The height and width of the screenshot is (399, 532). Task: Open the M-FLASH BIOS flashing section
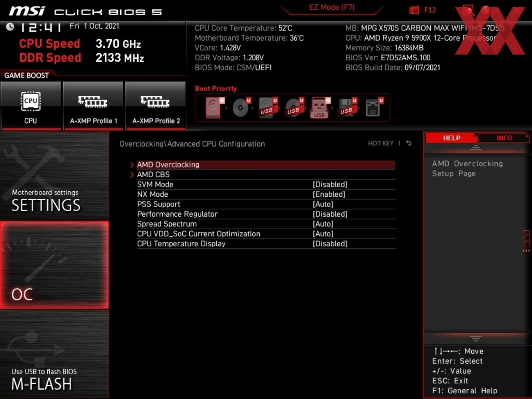click(54, 355)
